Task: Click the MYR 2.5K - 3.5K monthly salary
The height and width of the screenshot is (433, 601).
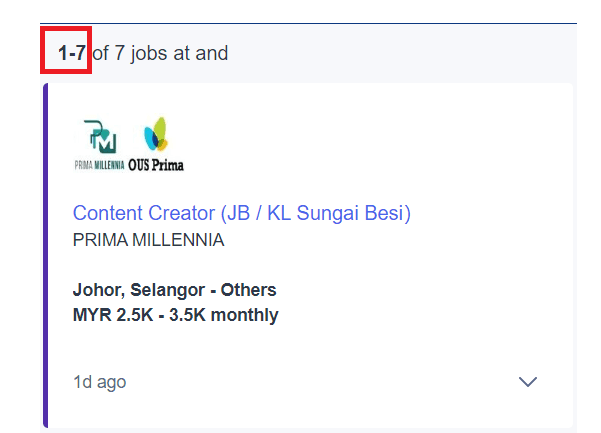Action: [176, 315]
